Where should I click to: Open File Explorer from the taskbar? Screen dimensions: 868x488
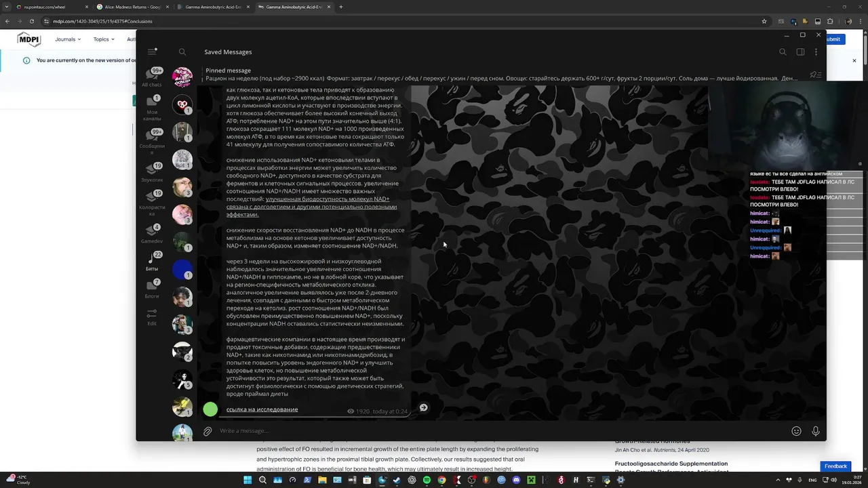tap(322, 480)
